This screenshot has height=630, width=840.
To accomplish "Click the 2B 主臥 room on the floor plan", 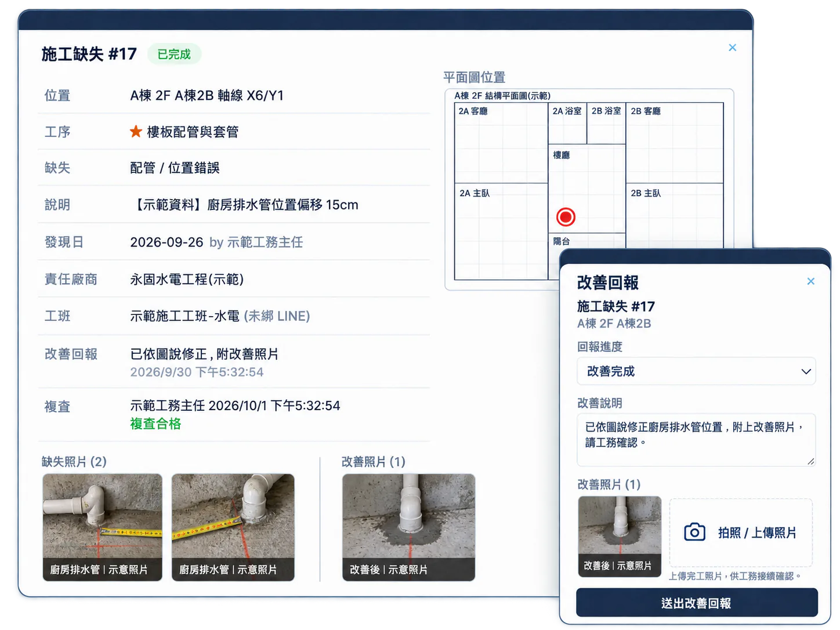I will [675, 216].
